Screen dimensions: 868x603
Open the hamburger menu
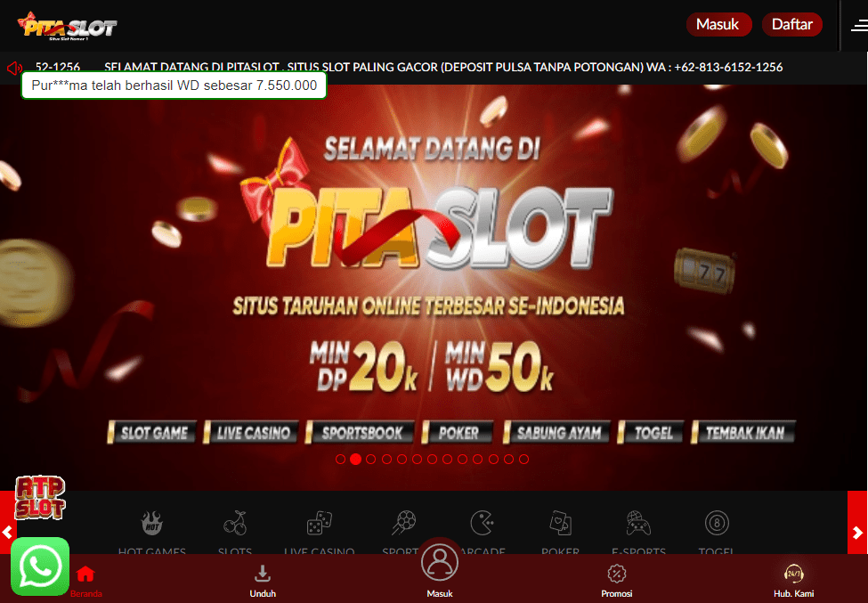coord(858,26)
